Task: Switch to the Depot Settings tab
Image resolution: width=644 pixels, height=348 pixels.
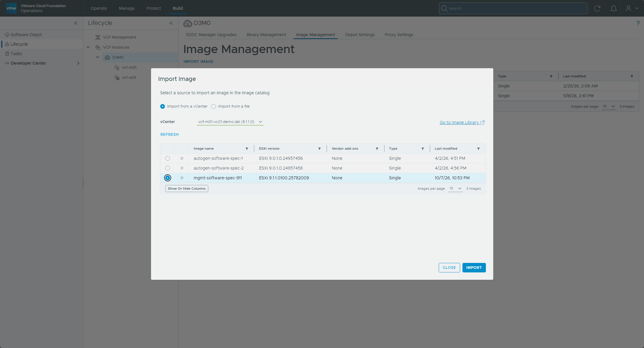Action: 360,35
